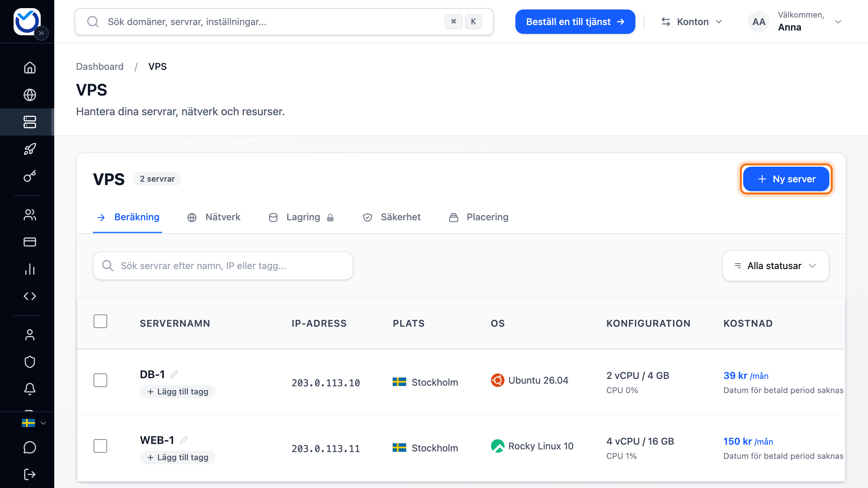Click the 150 kr /mån cost link

pos(748,441)
